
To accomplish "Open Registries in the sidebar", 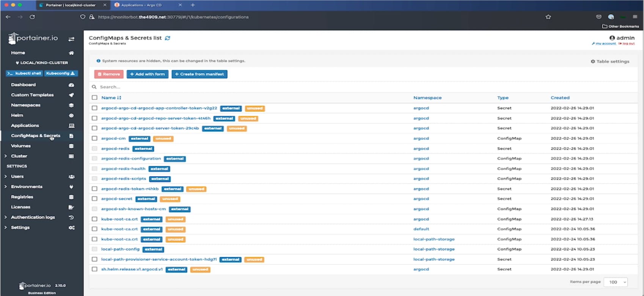I will 22,197.
